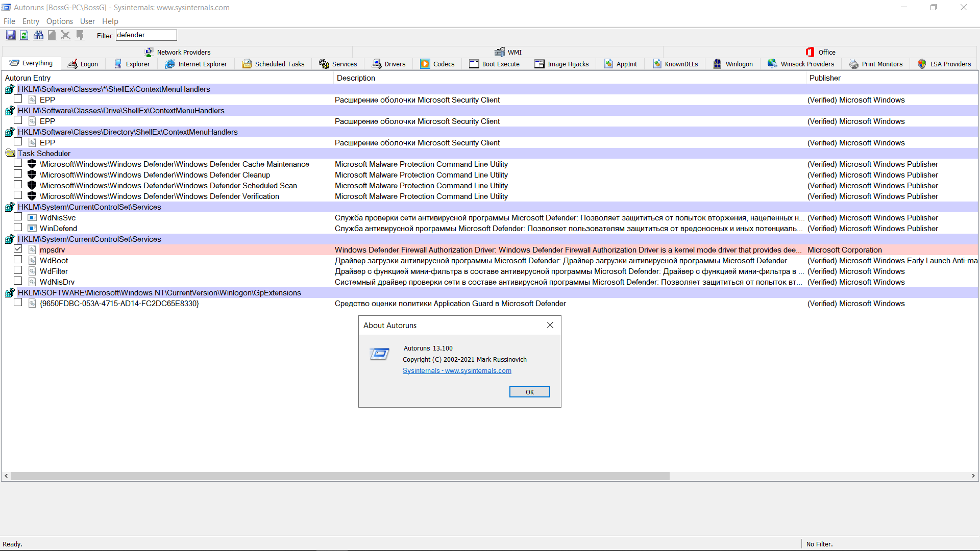Switch to the KnownDLLs tab

click(675, 64)
